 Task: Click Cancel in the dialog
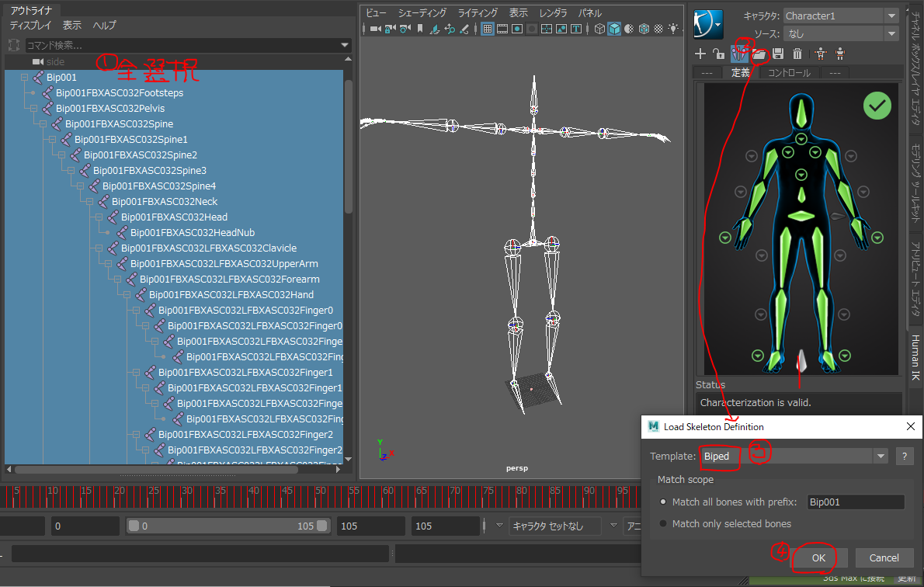coord(884,557)
